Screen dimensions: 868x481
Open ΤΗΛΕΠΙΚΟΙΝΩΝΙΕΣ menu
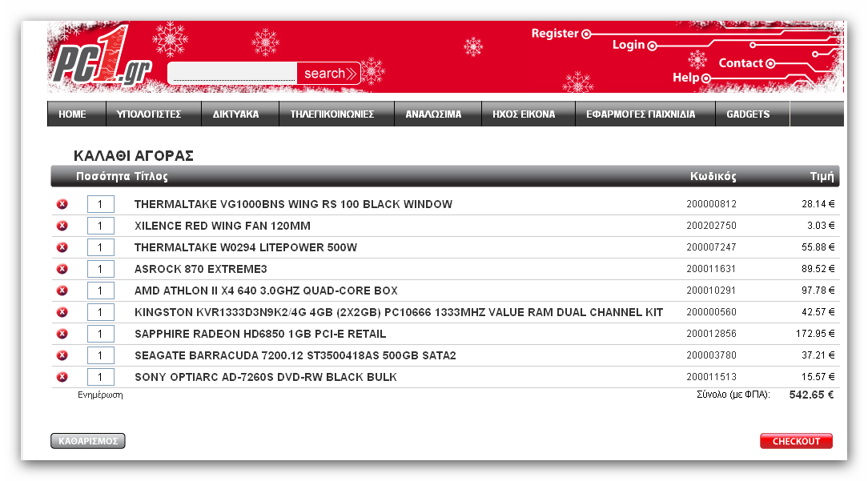click(332, 114)
